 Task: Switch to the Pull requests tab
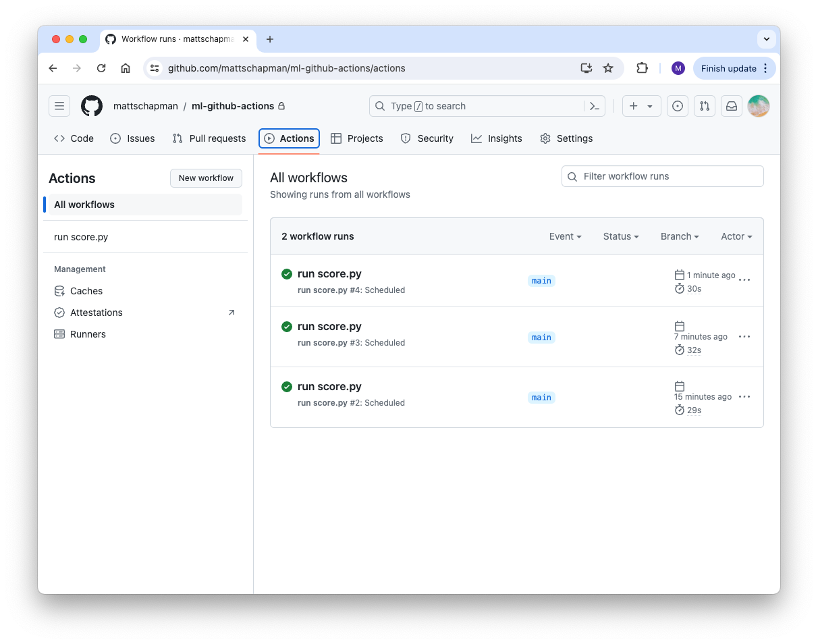point(209,138)
